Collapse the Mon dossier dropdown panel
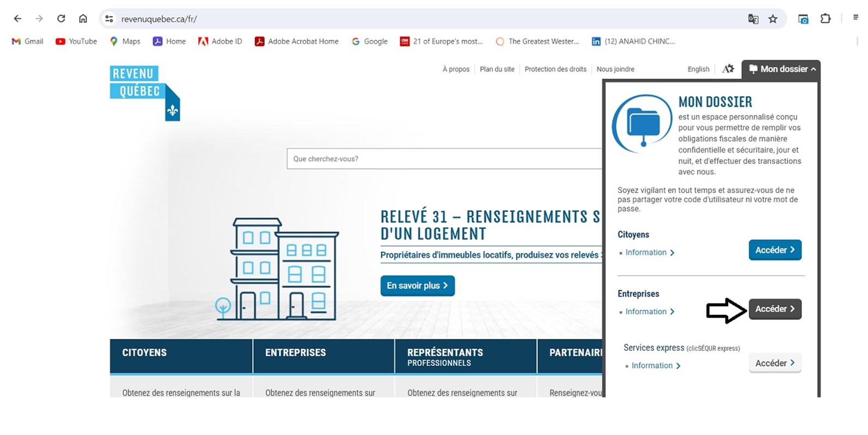 [782, 69]
